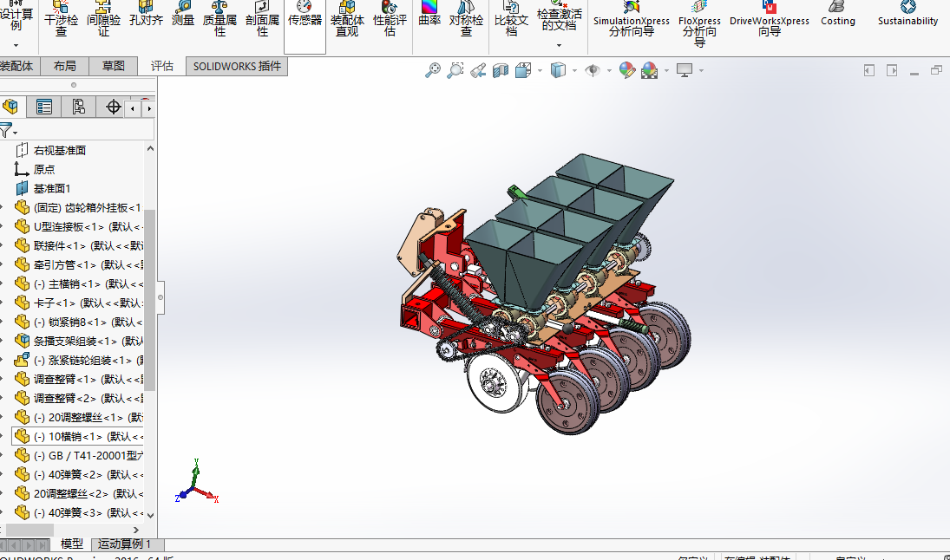
Task: Switch to the Sketch (草图) tab
Action: click(114, 66)
